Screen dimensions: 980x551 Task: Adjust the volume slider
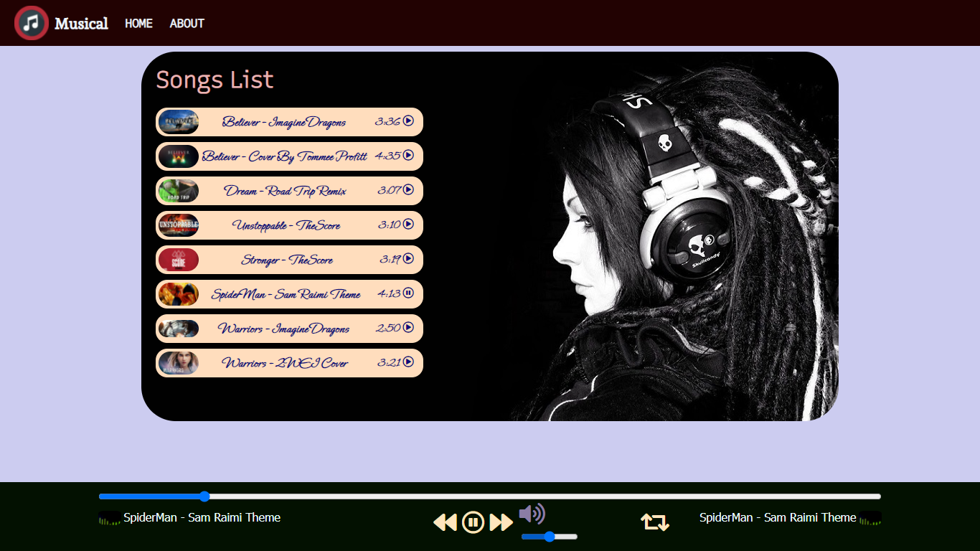[x=549, y=536]
